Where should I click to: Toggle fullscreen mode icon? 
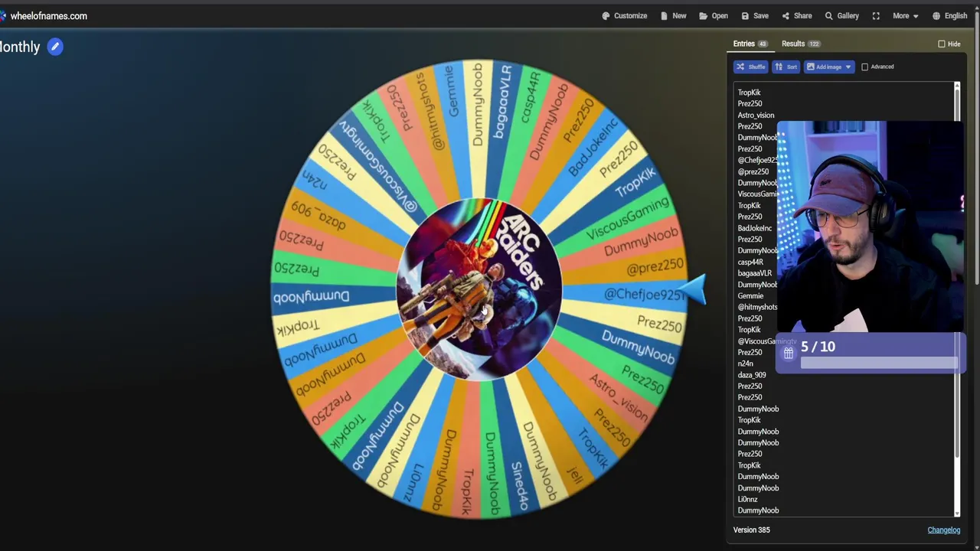click(876, 15)
